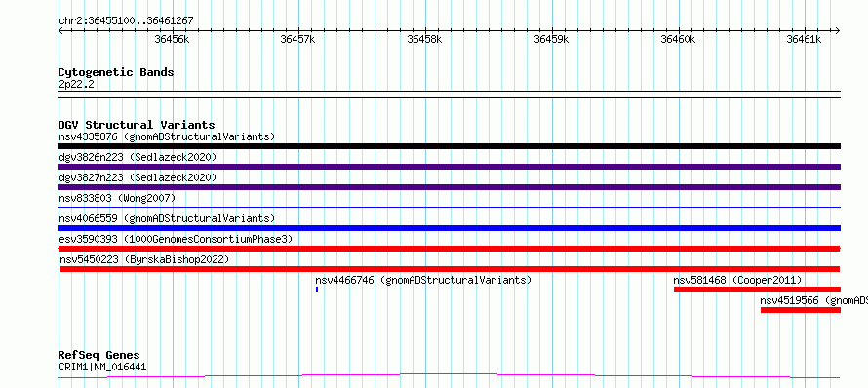Viewport: 868px width, 388px height.
Task: Open the nsv581468 (Cooper2011) label
Action: (737, 280)
